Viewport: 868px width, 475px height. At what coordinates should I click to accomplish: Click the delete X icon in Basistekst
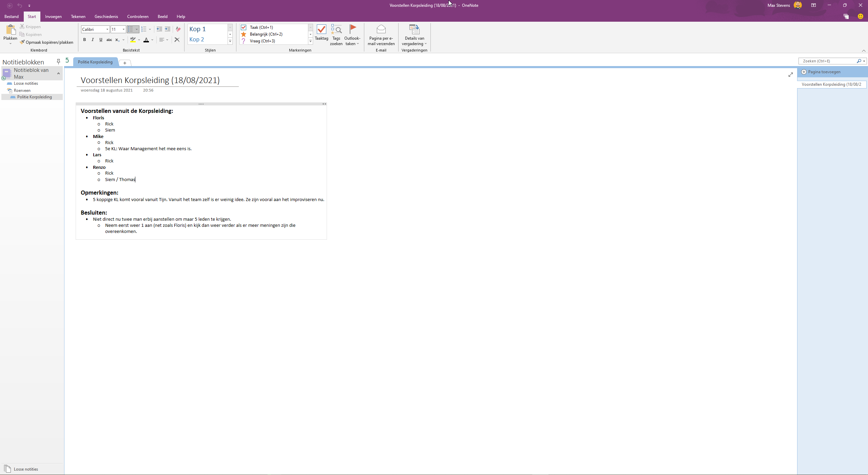pyautogui.click(x=177, y=40)
